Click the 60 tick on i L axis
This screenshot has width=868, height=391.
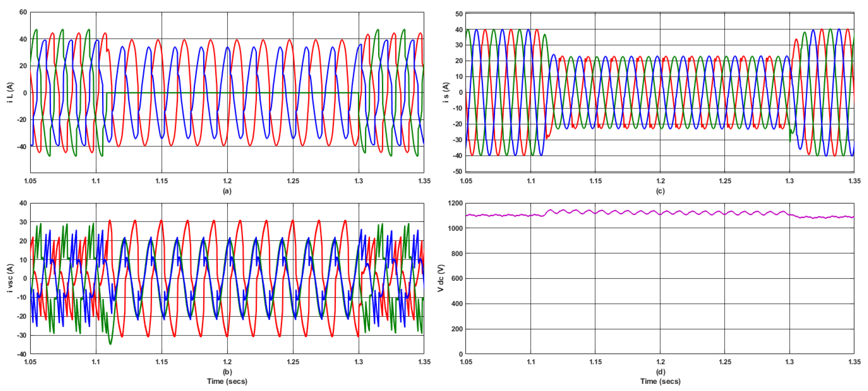(x=23, y=12)
